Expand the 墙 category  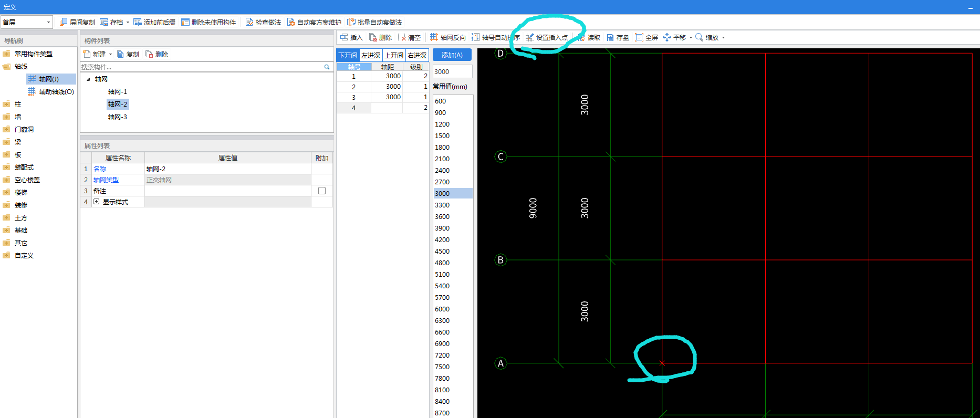tap(6, 117)
